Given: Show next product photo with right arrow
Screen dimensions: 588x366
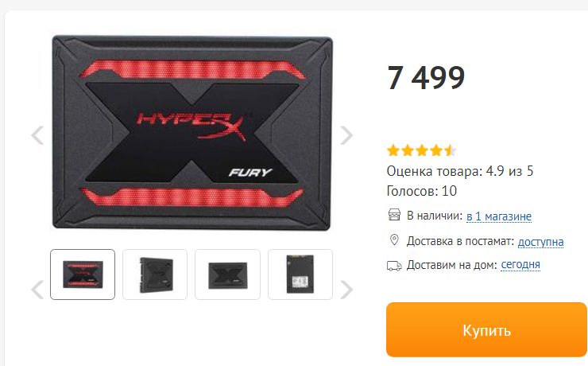Looking at the screenshot, I should (346, 135).
